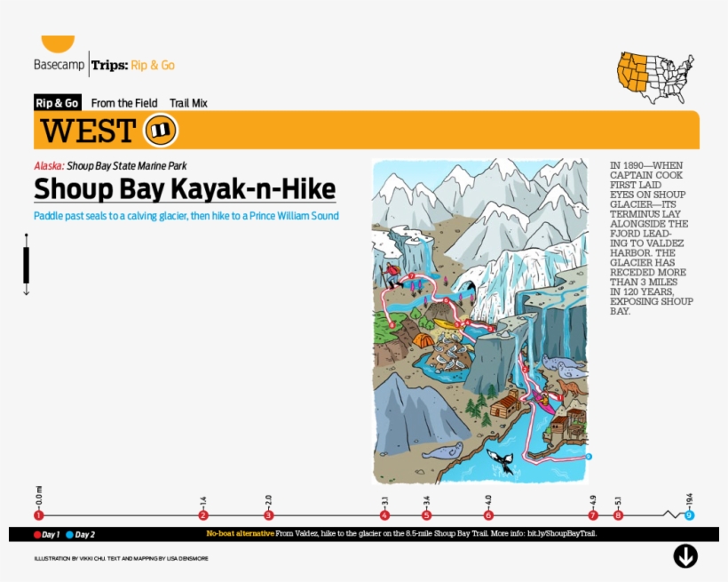Screen dimensions: 728x582
Task: Switch to the From the Field tab
Action: pyautogui.click(x=124, y=103)
